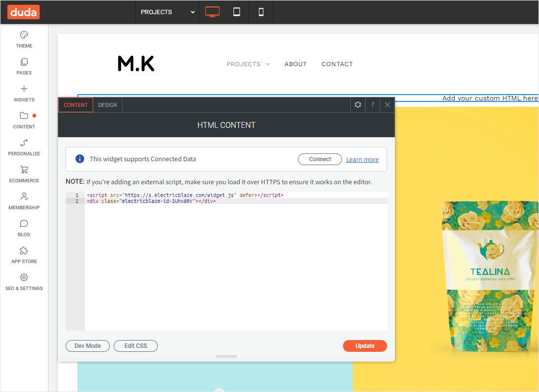The height and width of the screenshot is (392, 539).
Task: Click the empty code editor area below line 2
Action: (236, 267)
